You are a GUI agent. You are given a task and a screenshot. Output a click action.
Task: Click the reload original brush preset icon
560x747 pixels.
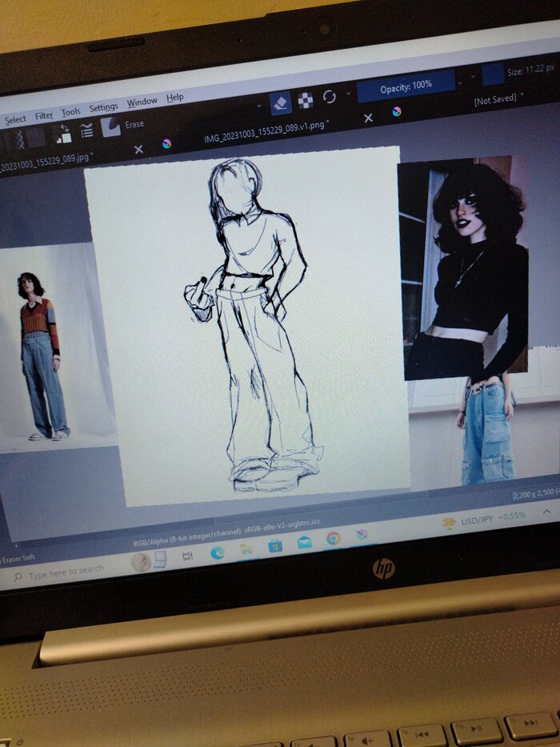tap(329, 97)
